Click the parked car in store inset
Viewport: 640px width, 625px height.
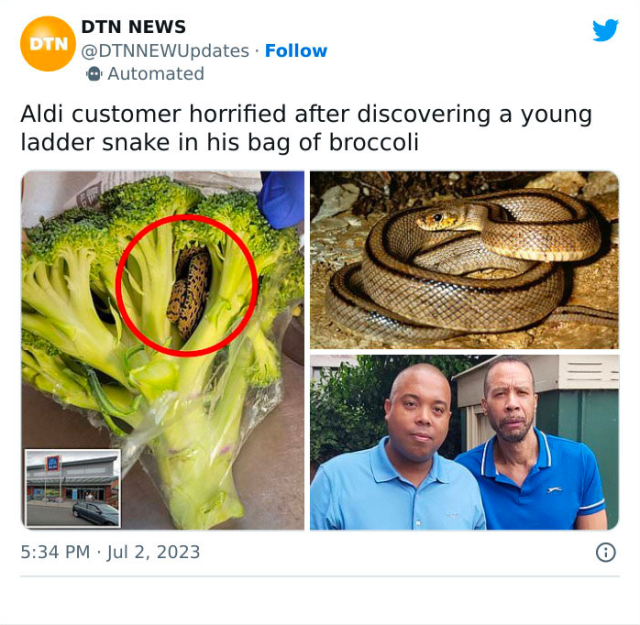[96, 512]
